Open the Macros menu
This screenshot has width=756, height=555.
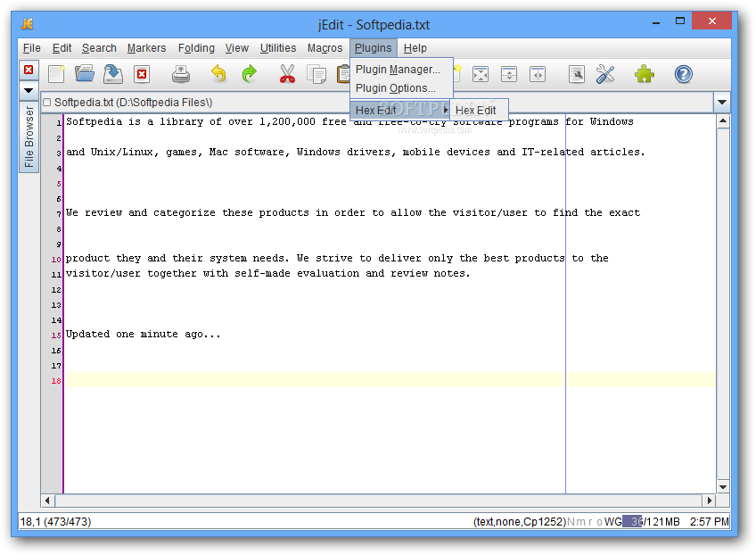(x=325, y=48)
